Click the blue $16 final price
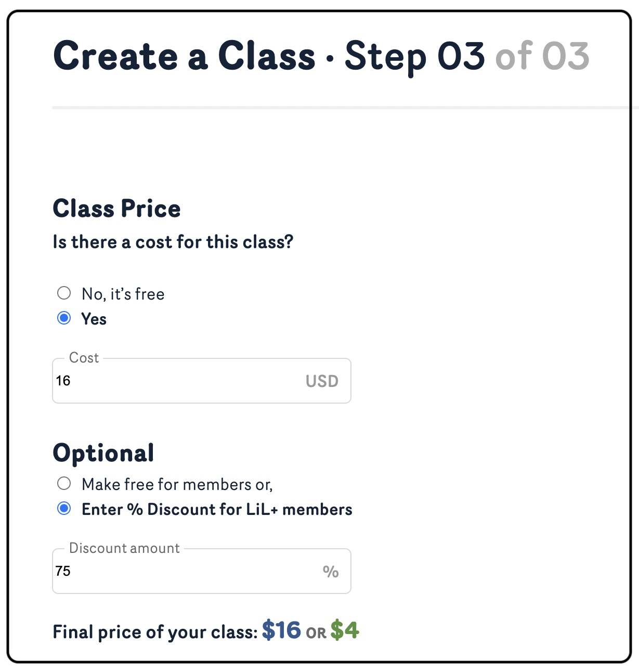639x672 pixels. (281, 630)
